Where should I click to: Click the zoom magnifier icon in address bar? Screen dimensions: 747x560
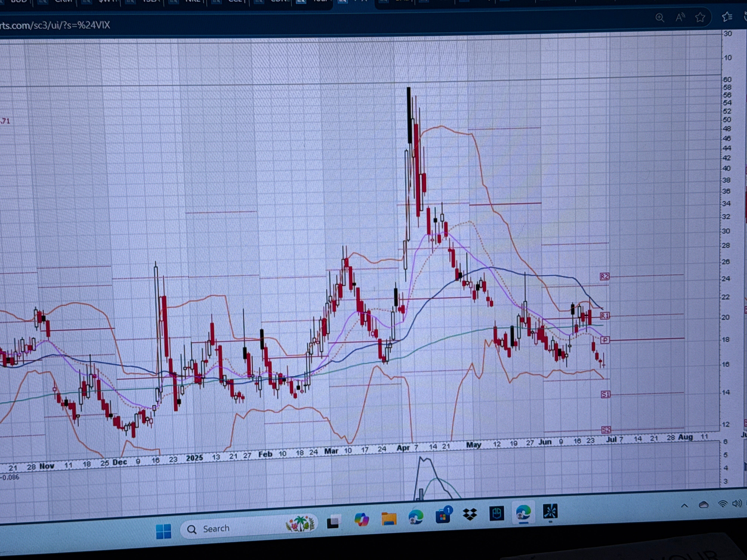(660, 18)
